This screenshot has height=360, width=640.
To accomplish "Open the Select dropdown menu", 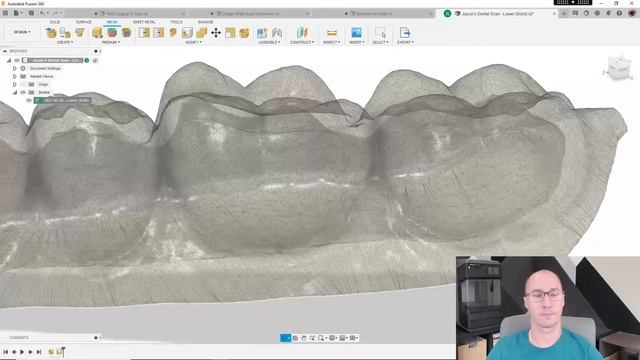I will 380,42.
